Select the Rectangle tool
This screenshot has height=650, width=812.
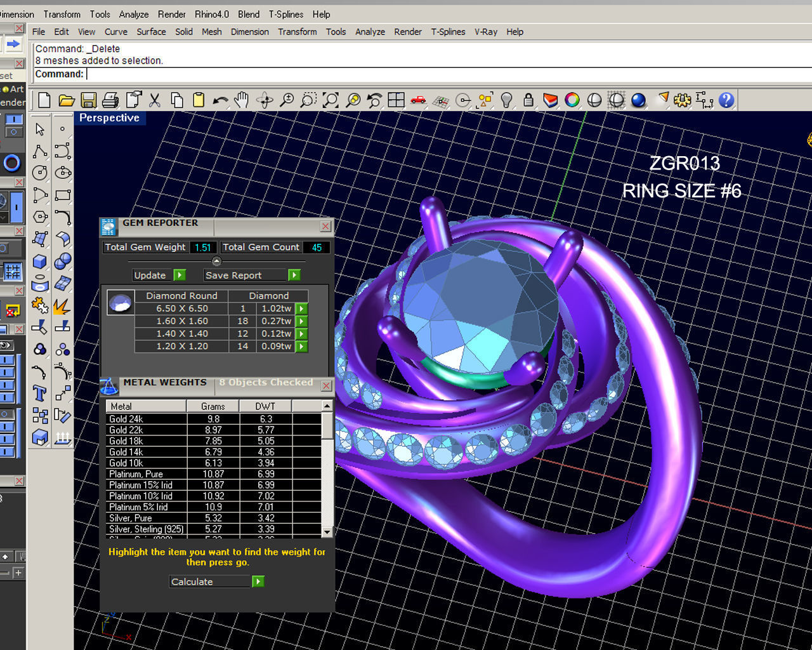click(x=62, y=195)
